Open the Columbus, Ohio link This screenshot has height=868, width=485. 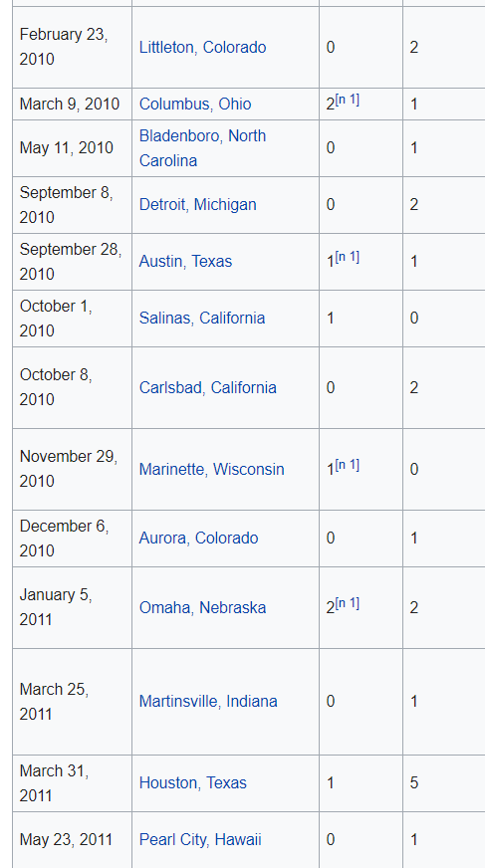click(x=195, y=105)
